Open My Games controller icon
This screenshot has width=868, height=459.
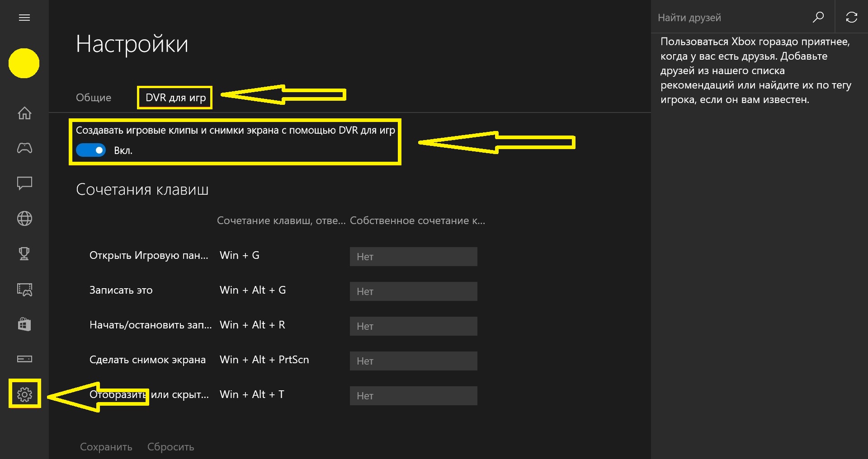(24, 148)
